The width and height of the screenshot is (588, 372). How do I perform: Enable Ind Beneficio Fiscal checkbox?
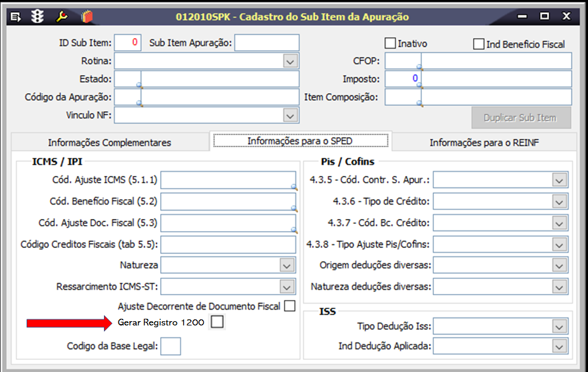pyautogui.click(x=479, y=44)
